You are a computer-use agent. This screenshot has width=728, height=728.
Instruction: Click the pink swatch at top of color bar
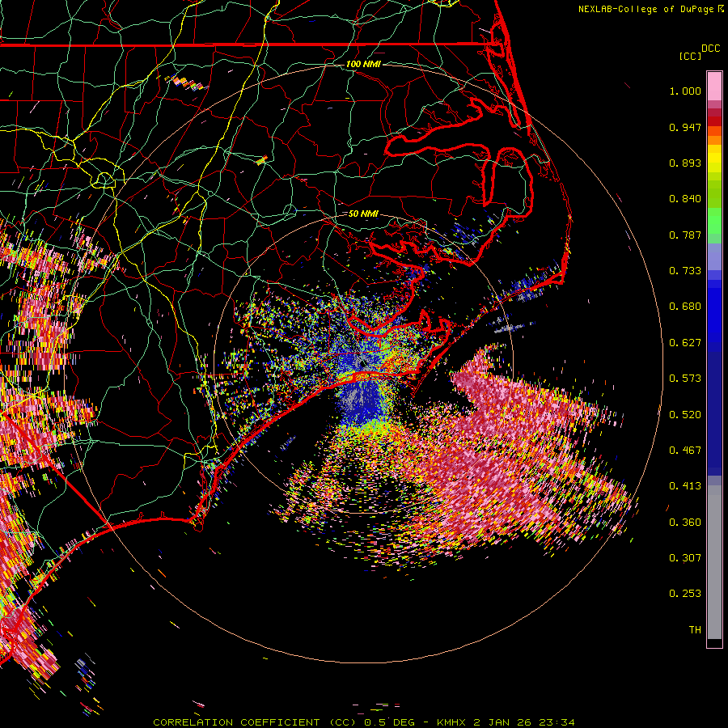point(714,87)
